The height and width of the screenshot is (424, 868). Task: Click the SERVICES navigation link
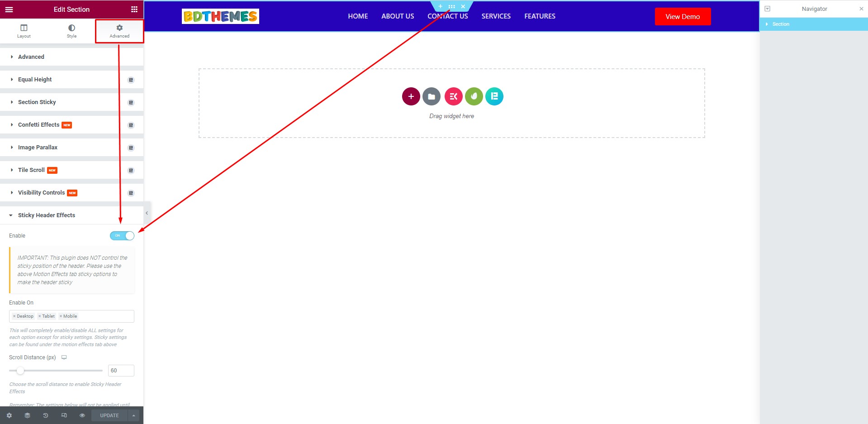496,16
